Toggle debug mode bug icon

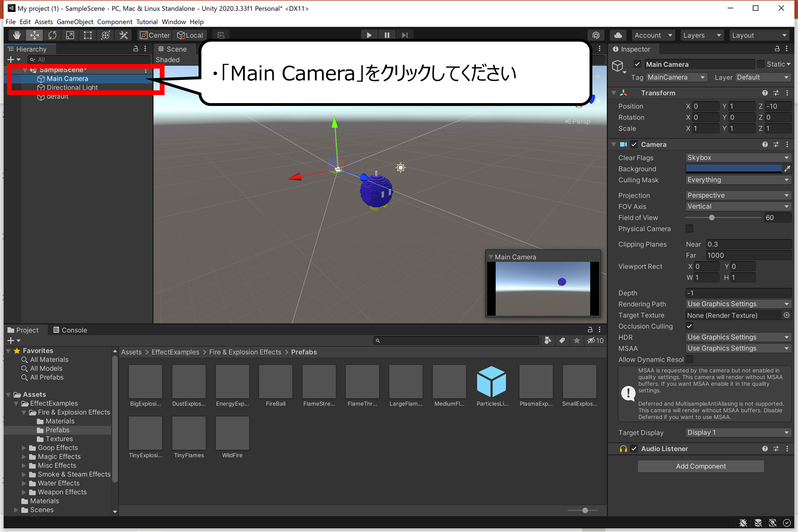[743, 523]
